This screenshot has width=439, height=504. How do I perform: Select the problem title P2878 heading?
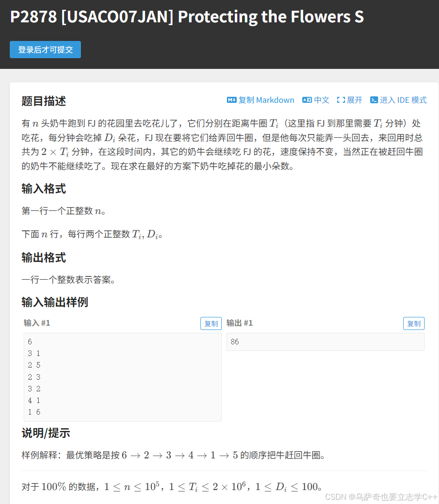[187, 17]
